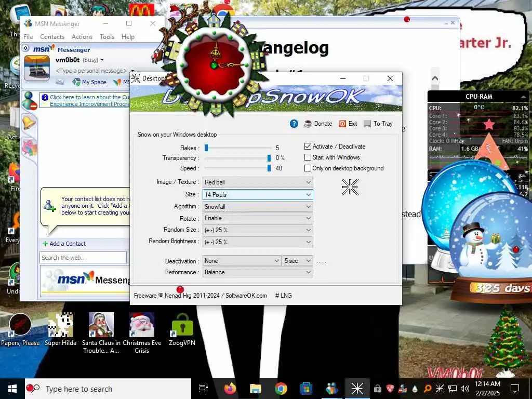Open the 5 sec. deactivation time dropdown
The height and width of the screenshot is (399, 532).
[x=298, y=261]
